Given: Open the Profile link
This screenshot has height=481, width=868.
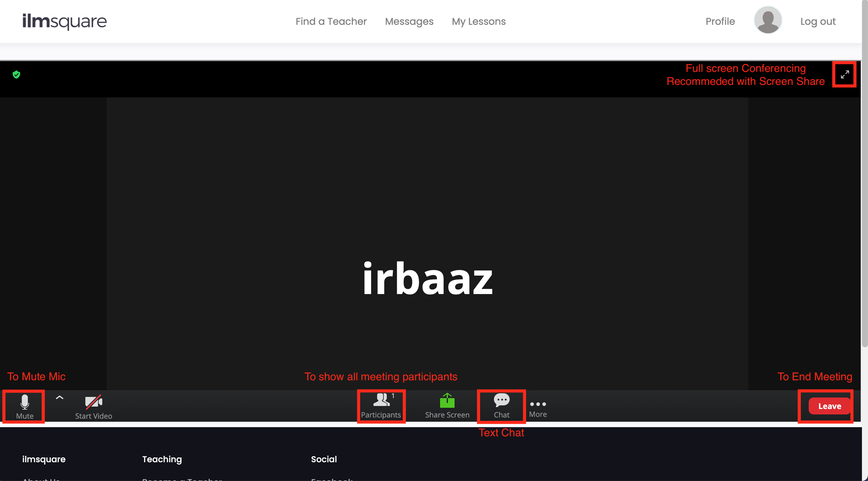Looking at the screenshot, I should (720, 21).
